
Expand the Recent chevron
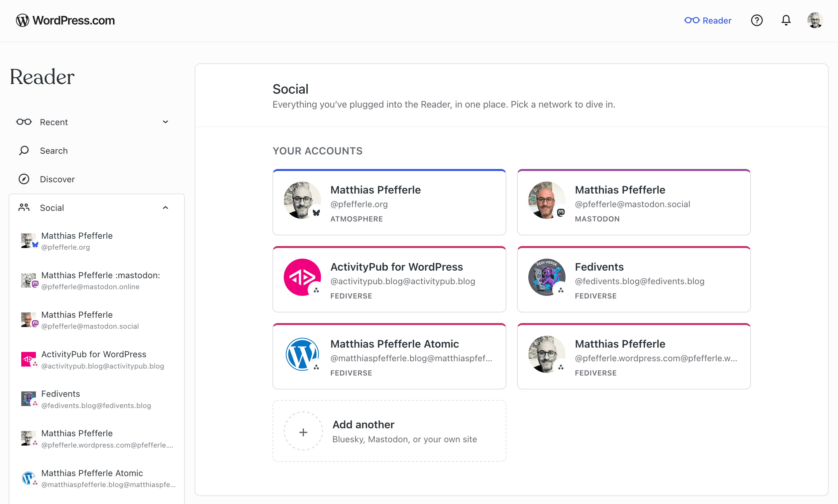tap(165, 122)
